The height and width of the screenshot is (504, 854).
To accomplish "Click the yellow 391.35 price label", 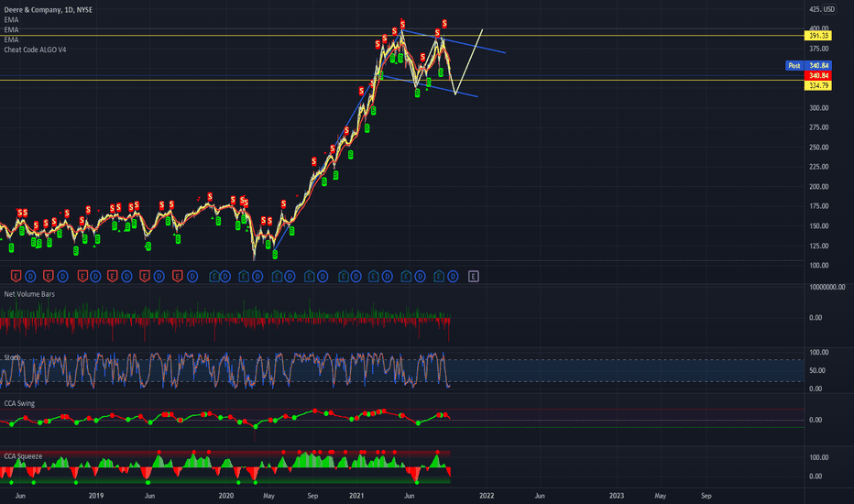I will [x=818, y=36].
